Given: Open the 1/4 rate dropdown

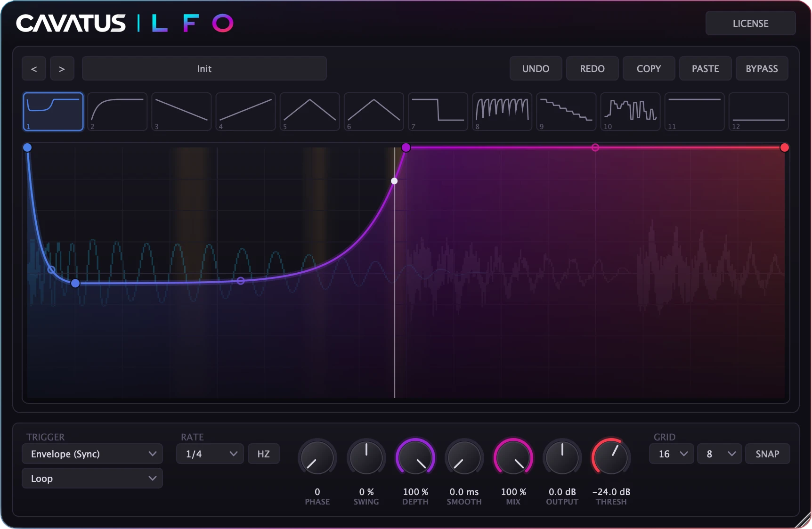Looking at the screenshot, I should pos(210,454).
